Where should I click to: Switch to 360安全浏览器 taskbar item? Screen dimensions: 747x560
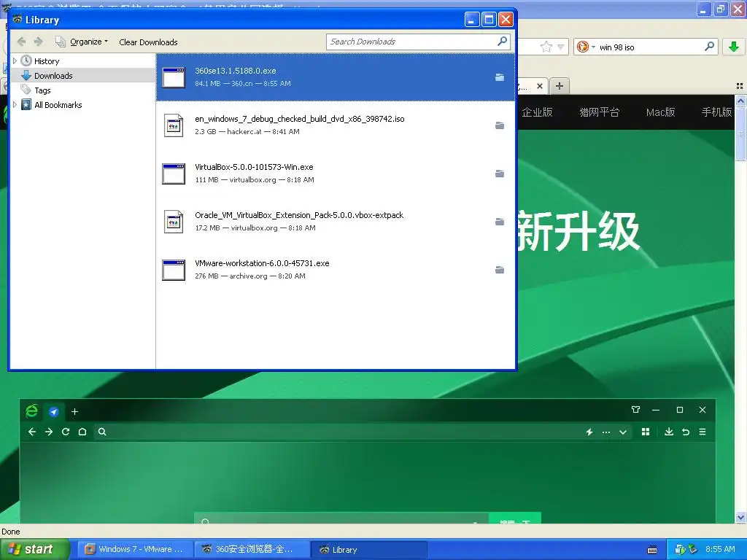click(252, 549)
